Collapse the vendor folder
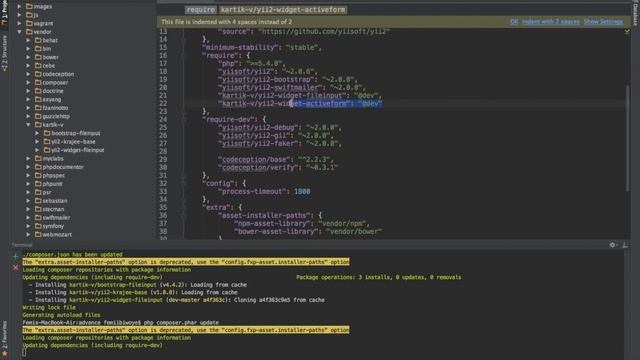 click(x=19, y=32)
